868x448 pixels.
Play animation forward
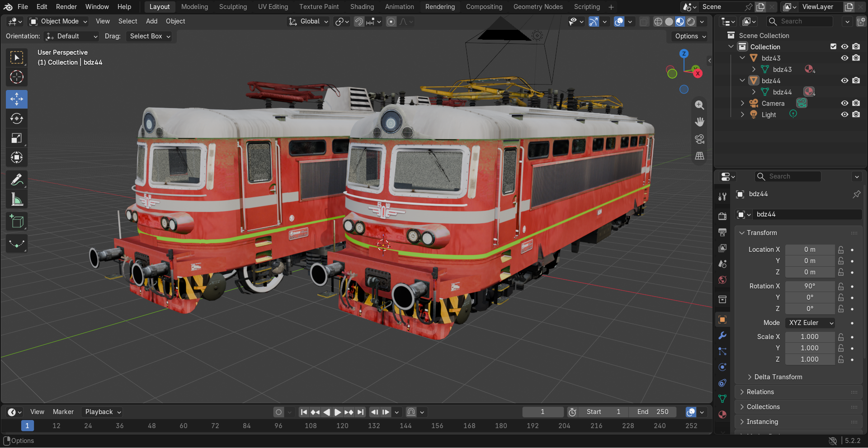point(338,412)
